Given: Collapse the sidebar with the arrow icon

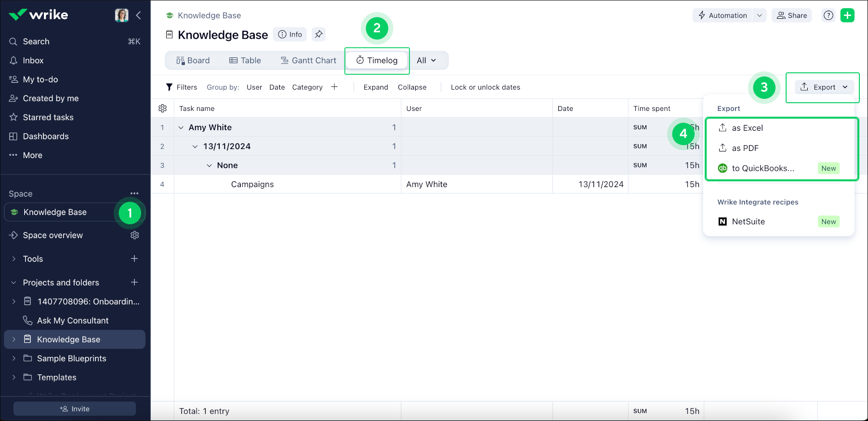Looking at the screenshot, I should (139, 15).
